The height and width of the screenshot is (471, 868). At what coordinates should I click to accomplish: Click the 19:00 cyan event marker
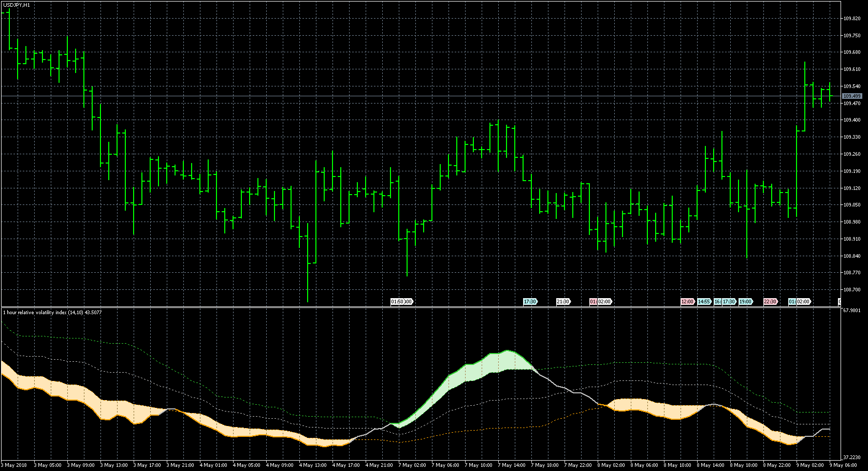(x=745, y=302)
